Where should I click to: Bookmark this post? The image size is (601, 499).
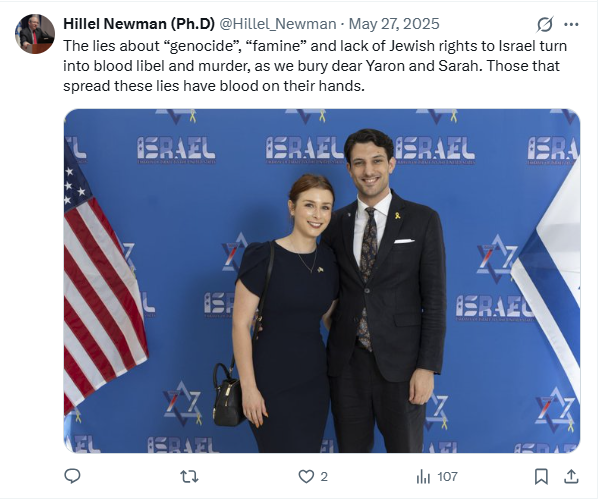541,477
